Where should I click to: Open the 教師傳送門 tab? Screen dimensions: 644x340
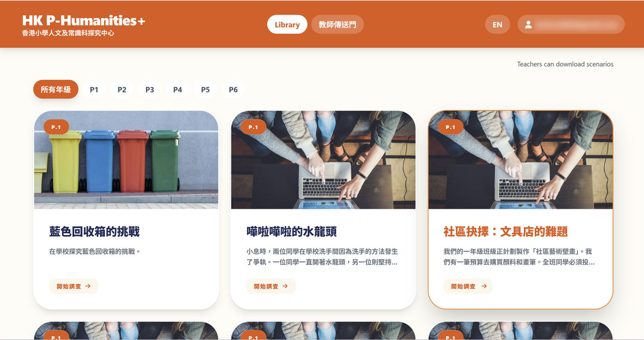337,24
